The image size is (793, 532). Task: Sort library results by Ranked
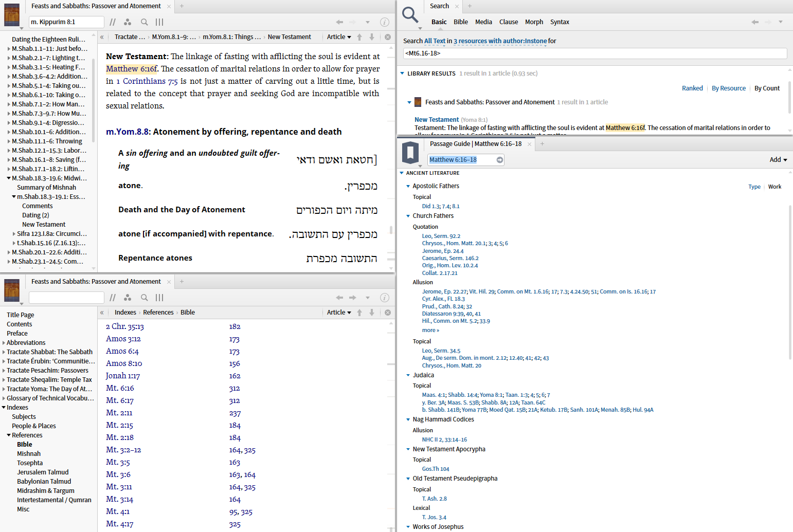pyautogui.click(x=692, y=88)
